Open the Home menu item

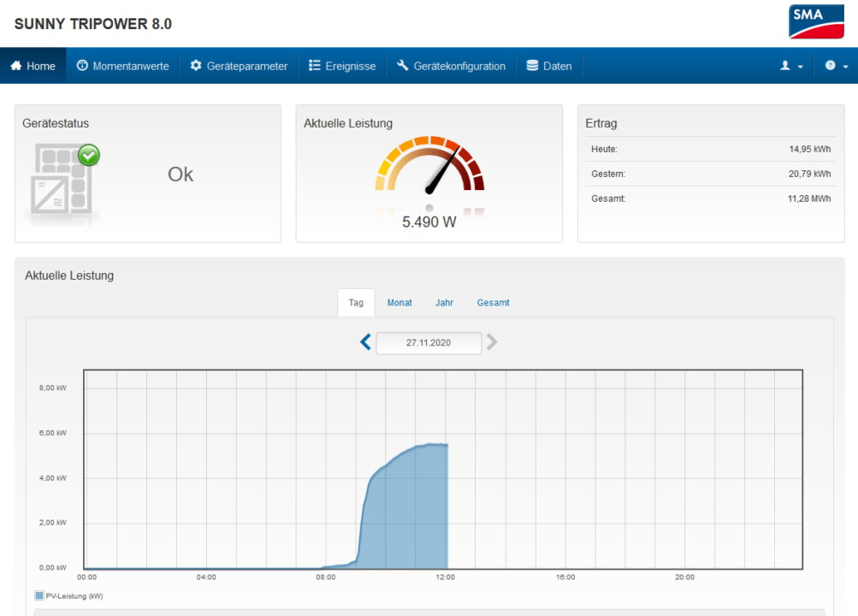[x=33, y=66]
